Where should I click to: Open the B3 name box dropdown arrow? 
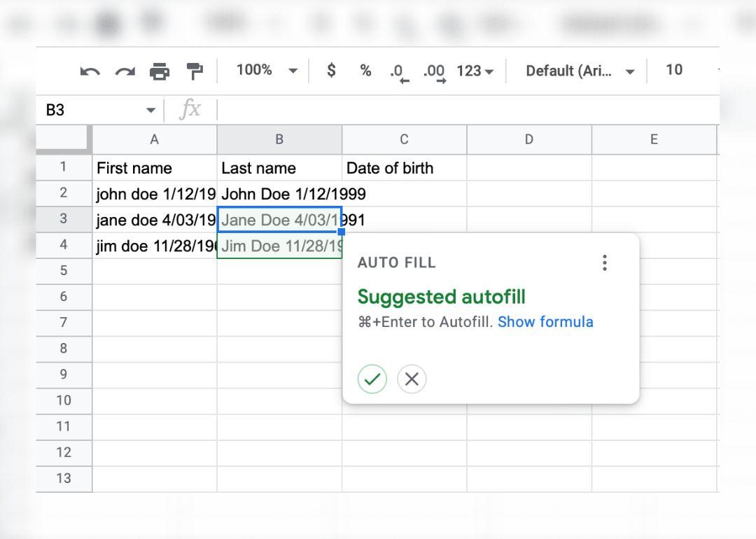click(x=150, y=111)
